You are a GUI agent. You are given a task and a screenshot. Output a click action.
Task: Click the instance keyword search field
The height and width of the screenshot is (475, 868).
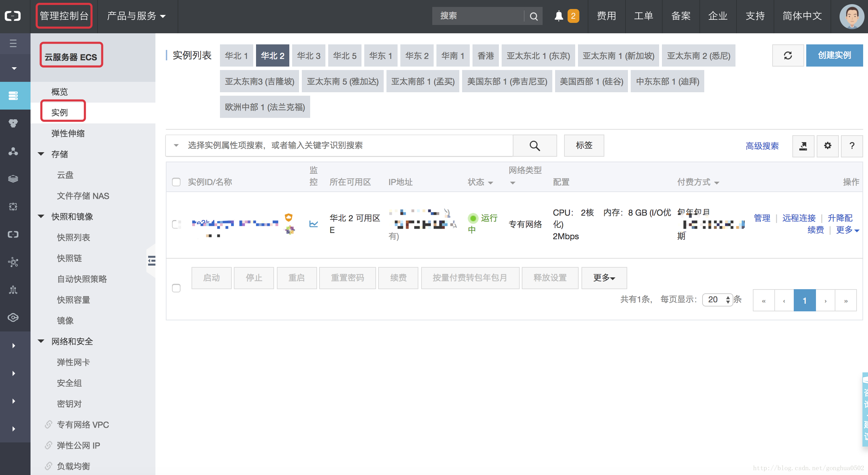tap(349, 146)
